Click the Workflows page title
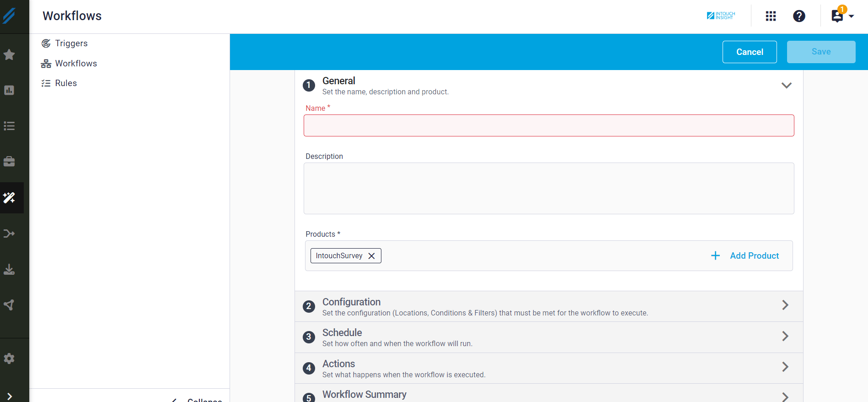This screenshot has height=402, width=868. tap(72, 16)
